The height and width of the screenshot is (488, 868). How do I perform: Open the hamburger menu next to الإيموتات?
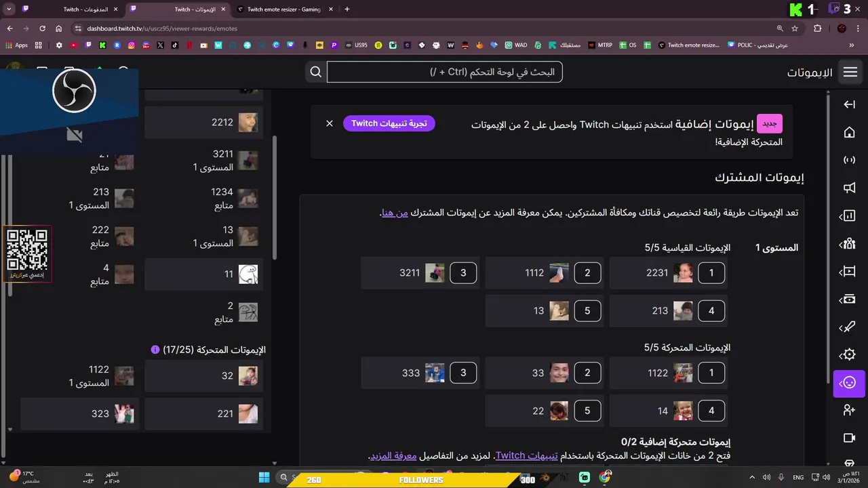click(x=850, y=73)
